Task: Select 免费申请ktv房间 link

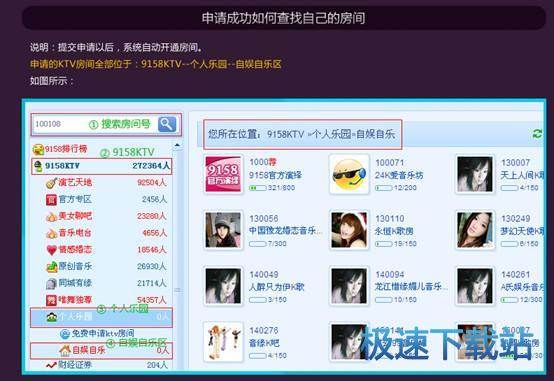Action: (x=103, y=333)
